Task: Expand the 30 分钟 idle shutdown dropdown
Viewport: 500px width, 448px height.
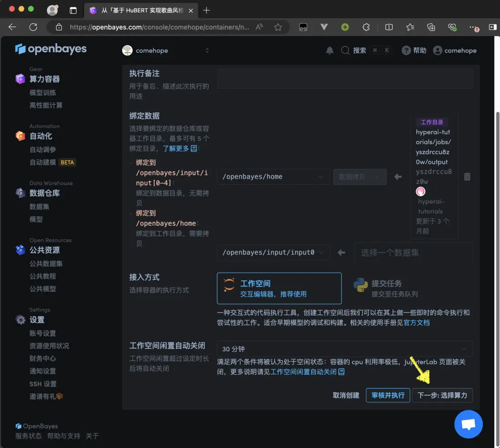Action: (344, 349)
